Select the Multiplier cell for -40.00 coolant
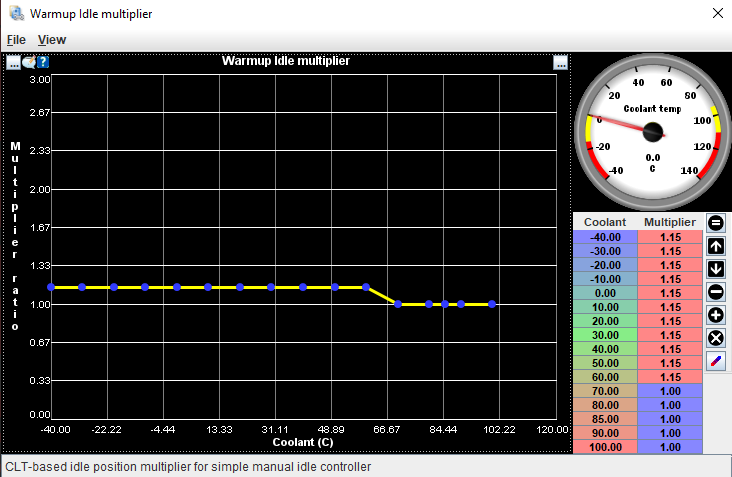 coord(670,237)
